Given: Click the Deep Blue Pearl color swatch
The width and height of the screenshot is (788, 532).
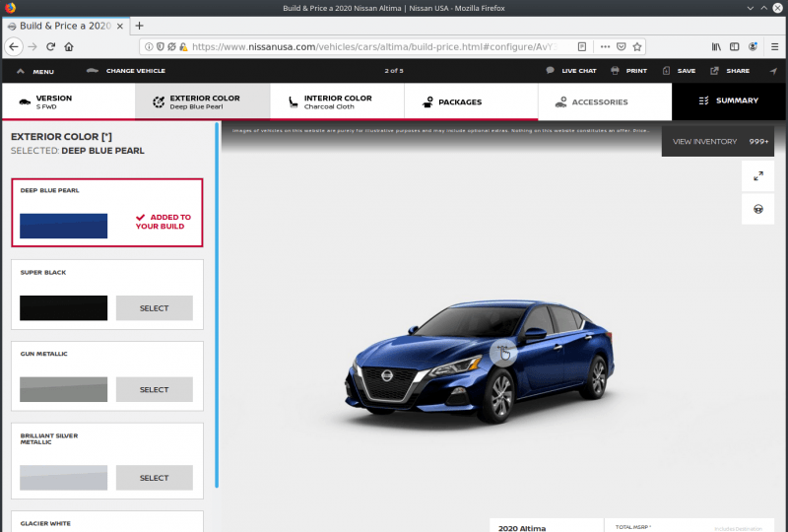Looking at the screenshot, I should click(63, 226).
